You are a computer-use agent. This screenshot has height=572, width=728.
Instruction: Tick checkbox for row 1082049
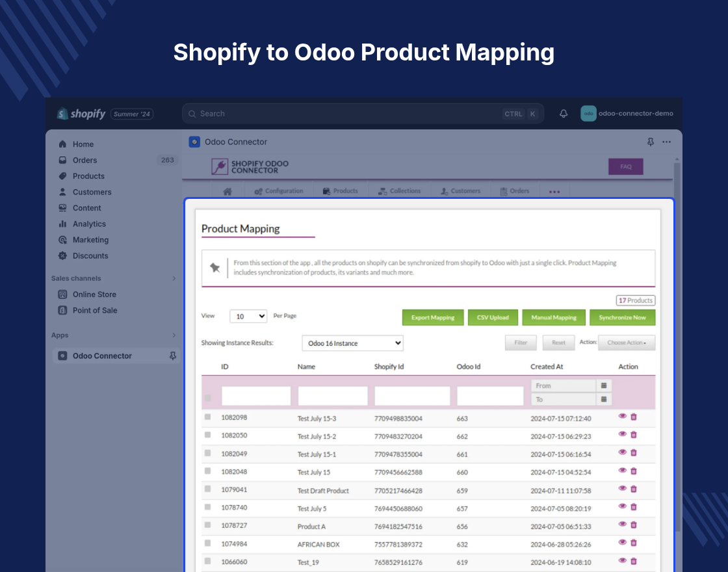tap(207, 453)
